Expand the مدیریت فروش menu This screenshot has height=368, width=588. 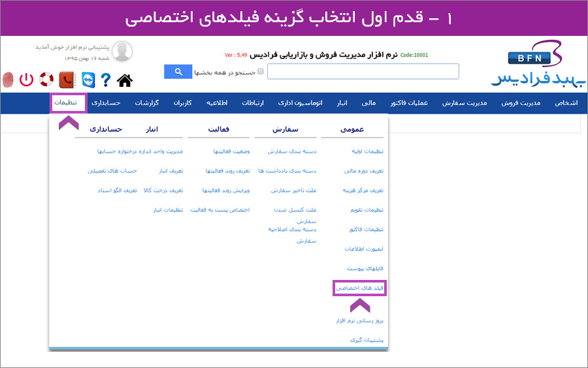521,103
